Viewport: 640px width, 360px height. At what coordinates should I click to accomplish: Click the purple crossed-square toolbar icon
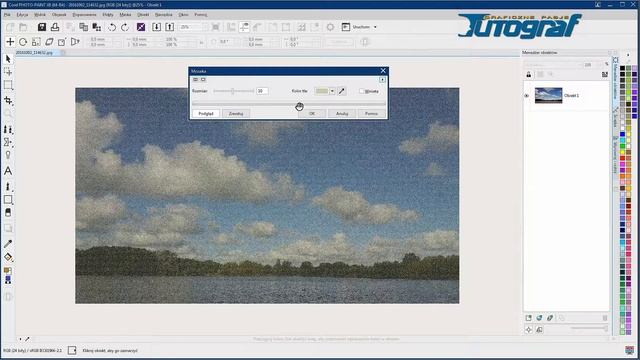point(141,27)
